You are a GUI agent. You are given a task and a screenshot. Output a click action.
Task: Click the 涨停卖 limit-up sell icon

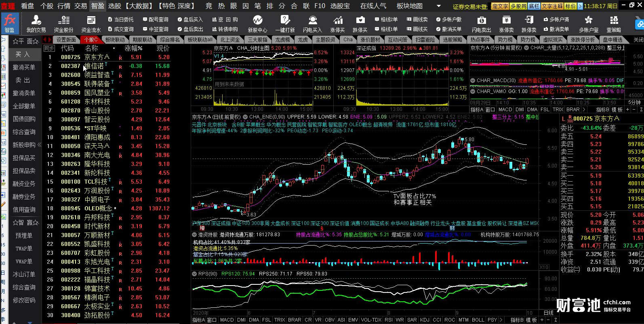(x=506, y=23)
